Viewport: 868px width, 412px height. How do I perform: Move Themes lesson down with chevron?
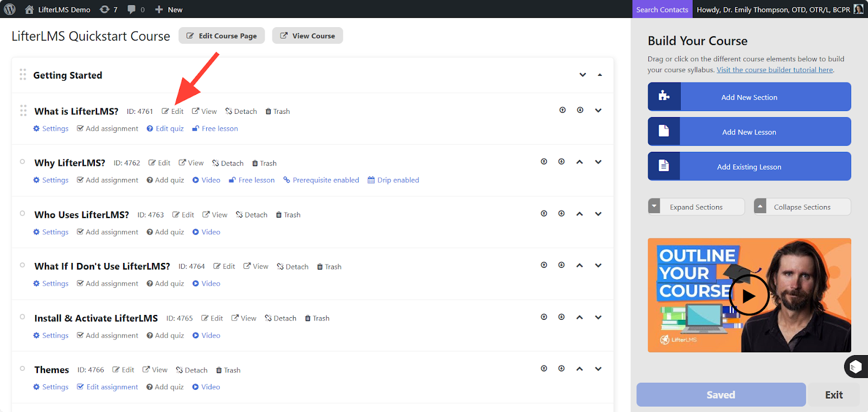598,369
